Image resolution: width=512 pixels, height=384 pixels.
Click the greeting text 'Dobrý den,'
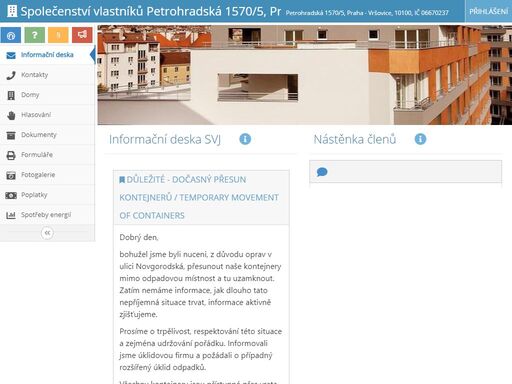point(139,237)
